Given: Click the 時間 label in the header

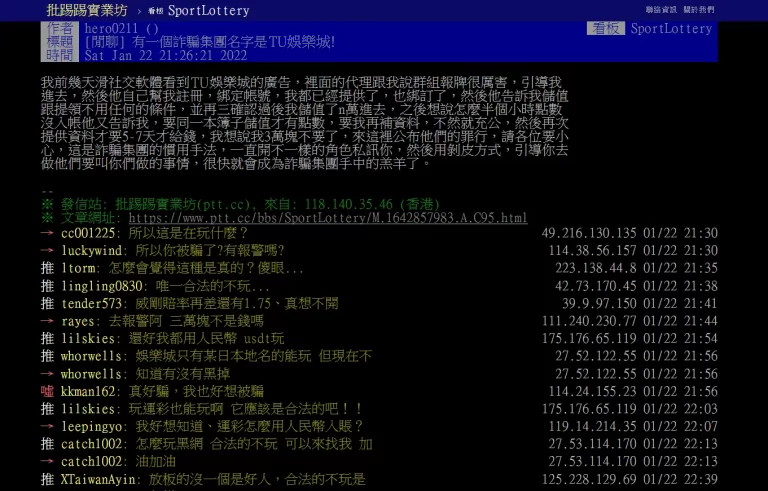Looking at the screenshot, I should click(59, 55).
